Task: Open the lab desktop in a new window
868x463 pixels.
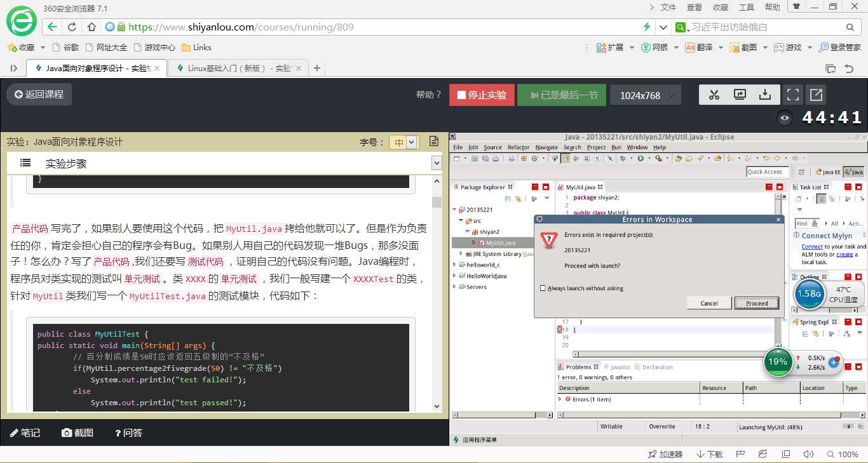Action: [816, 95]
